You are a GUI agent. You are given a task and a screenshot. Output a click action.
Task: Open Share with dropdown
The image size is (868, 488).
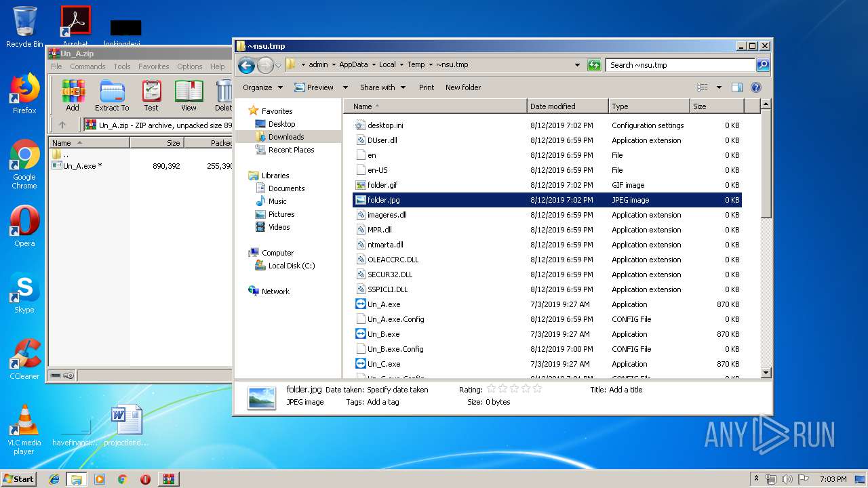[x=383, y=87]
